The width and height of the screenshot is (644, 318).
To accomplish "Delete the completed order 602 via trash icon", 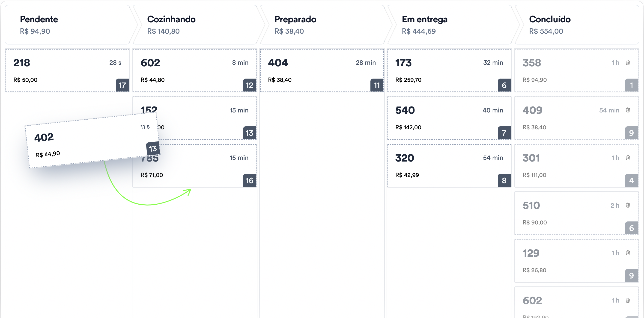I will pos(628,300).
